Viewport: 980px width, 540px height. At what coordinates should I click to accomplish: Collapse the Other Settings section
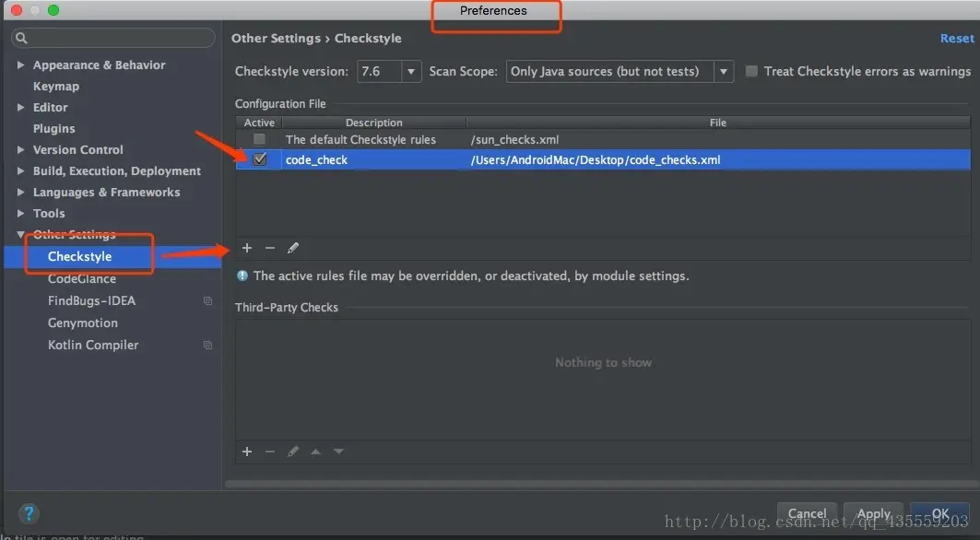pos(20,234)
